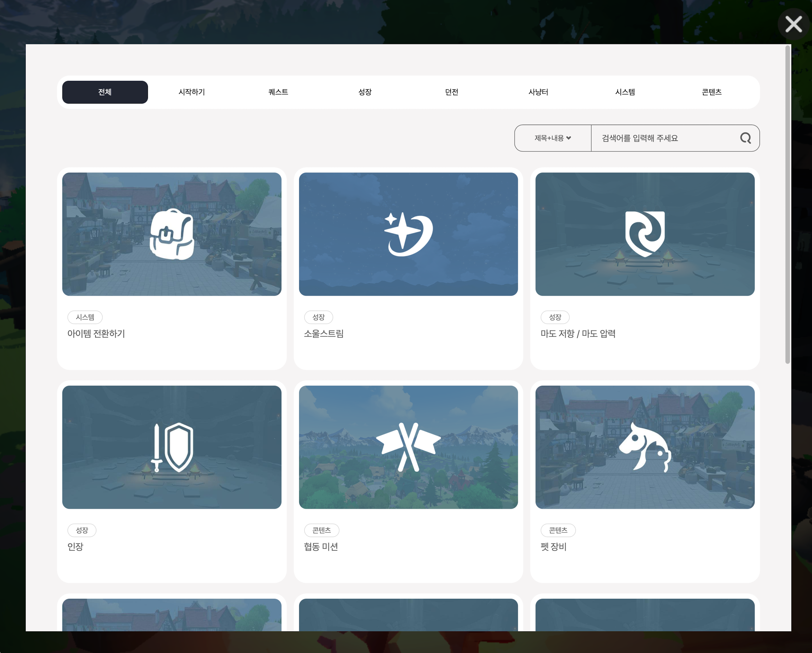Click the sword and shield 인장 icon

[172, 447]
